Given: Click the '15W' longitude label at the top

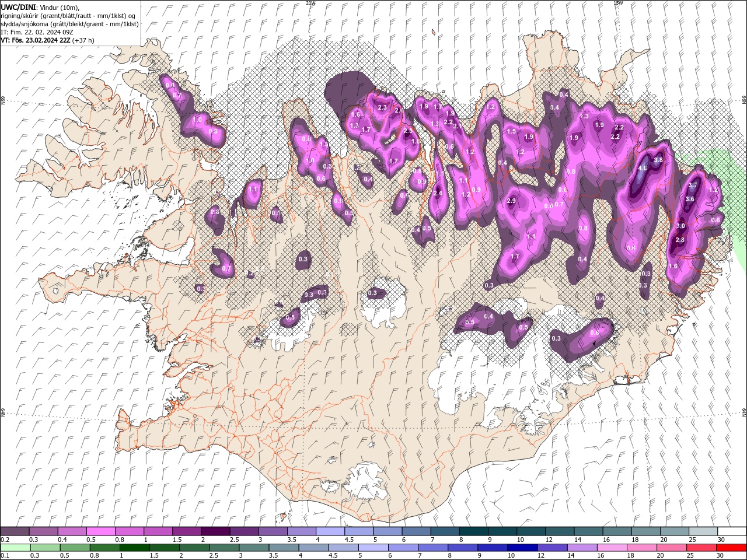Looking at the screenshot, I should point(617,3).
